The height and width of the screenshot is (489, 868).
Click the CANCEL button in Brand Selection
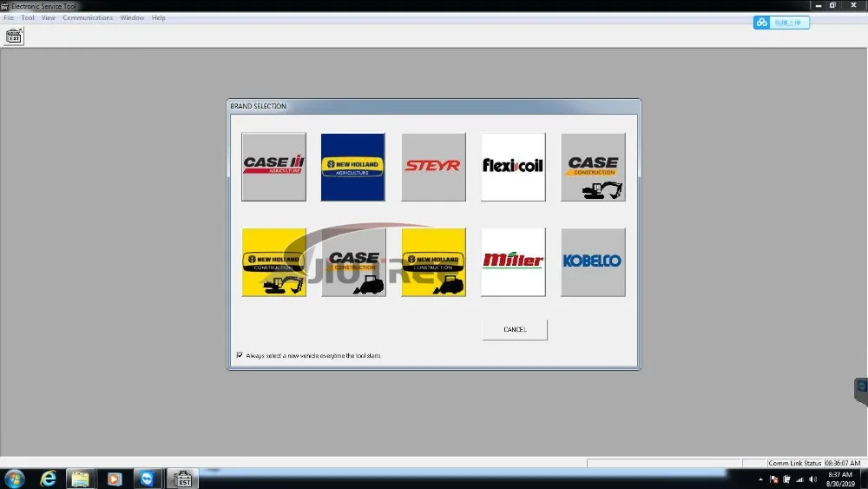[515, 329]
